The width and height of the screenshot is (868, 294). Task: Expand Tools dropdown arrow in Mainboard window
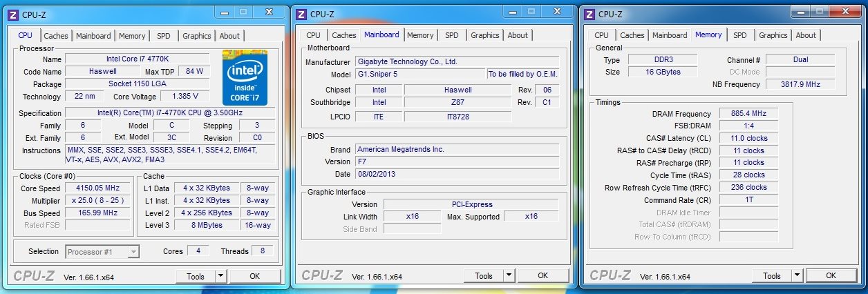point(509,276)
